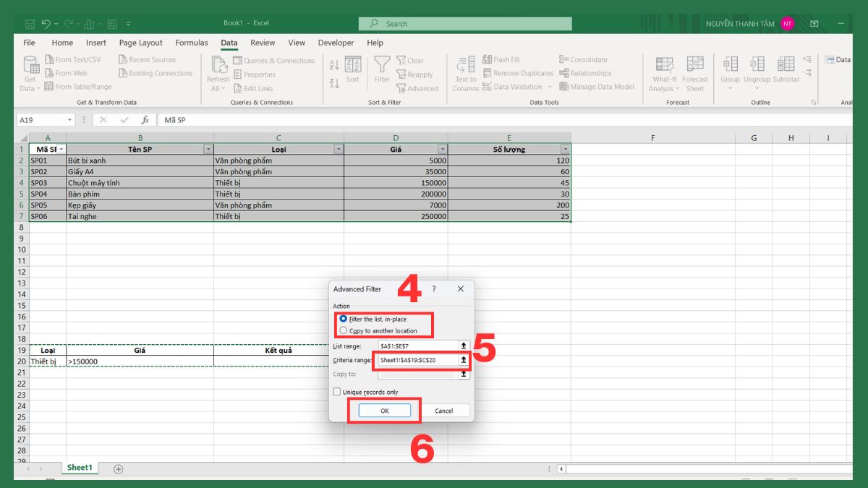The width and height of the screenshot is (868, 488).
Task: Cancel the Advanced Filter dialog
Action: tap(446, 410)
